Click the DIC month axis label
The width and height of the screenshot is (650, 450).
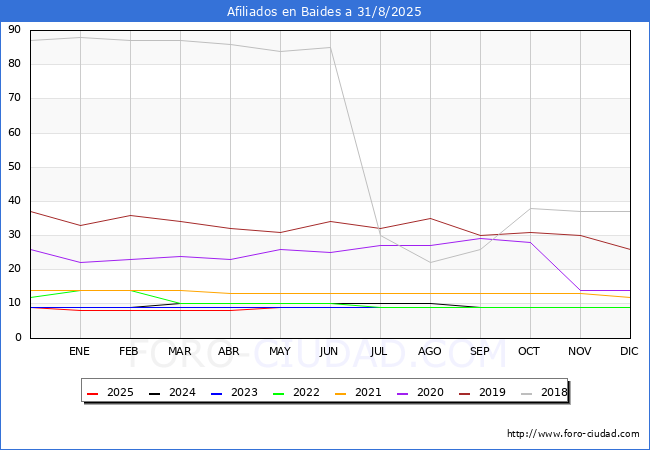[630, 352]
